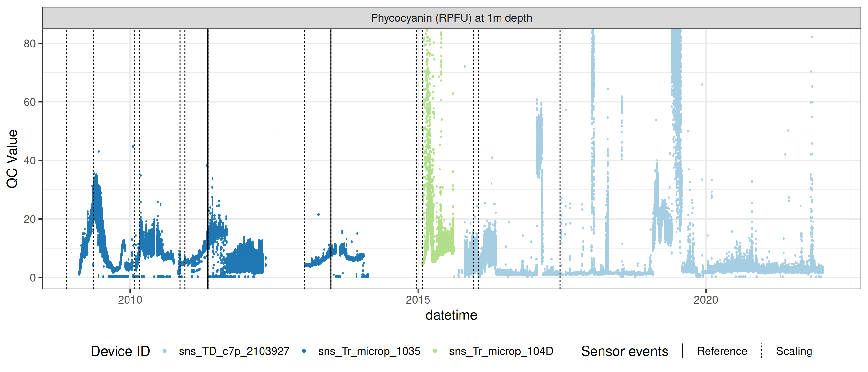Click the 80 y-axis tick label
Viewport: 868px width, 372px height.
(x=30, y=44)
